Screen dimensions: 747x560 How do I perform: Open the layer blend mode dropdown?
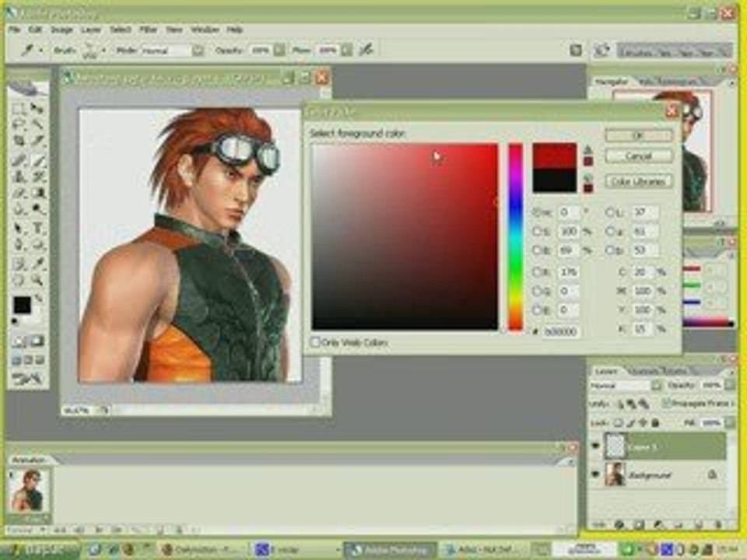click(x=656, y=385)
